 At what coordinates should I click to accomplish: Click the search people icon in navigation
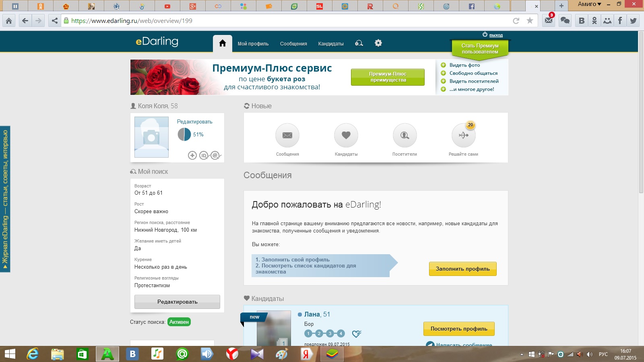click(359, 43)
